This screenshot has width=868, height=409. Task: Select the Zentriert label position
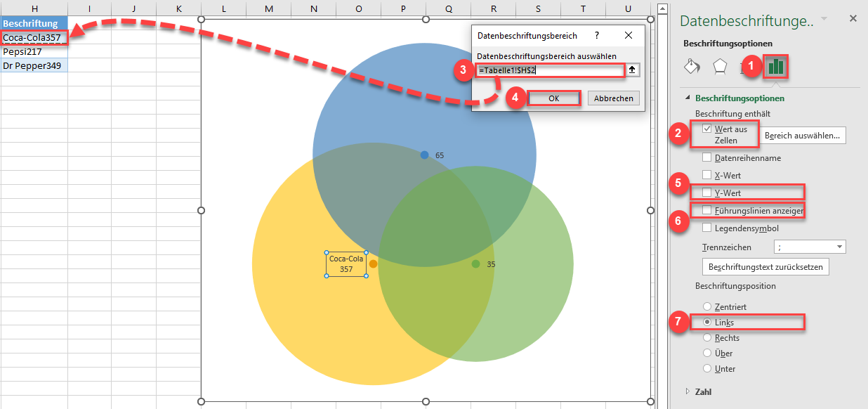tap(707, 307)
